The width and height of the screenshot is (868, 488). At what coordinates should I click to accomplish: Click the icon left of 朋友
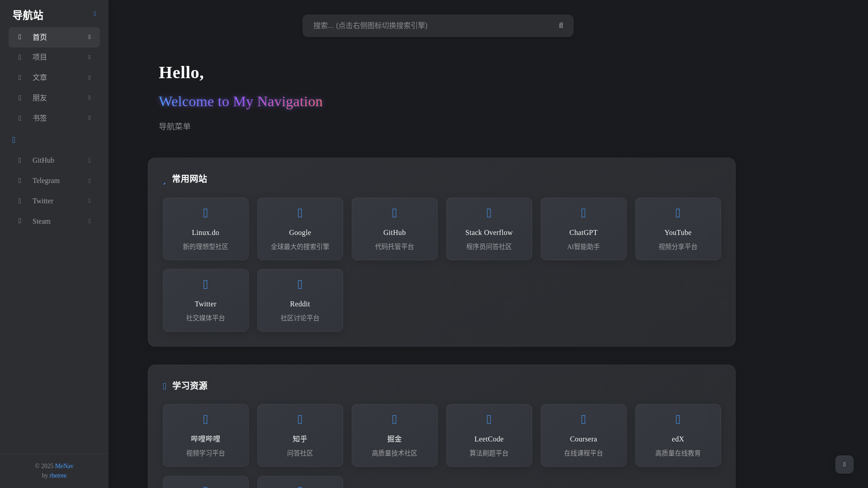coord(19,98)
